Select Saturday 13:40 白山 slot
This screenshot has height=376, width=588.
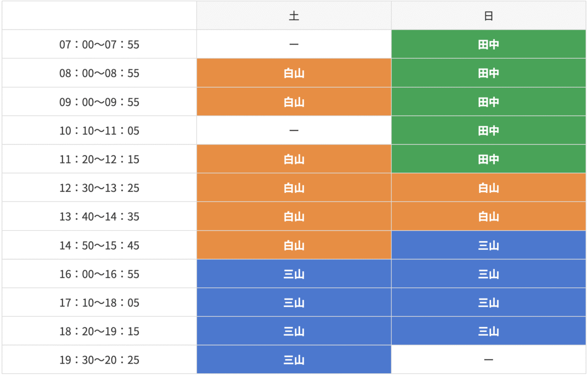click(x=294, y=217)
